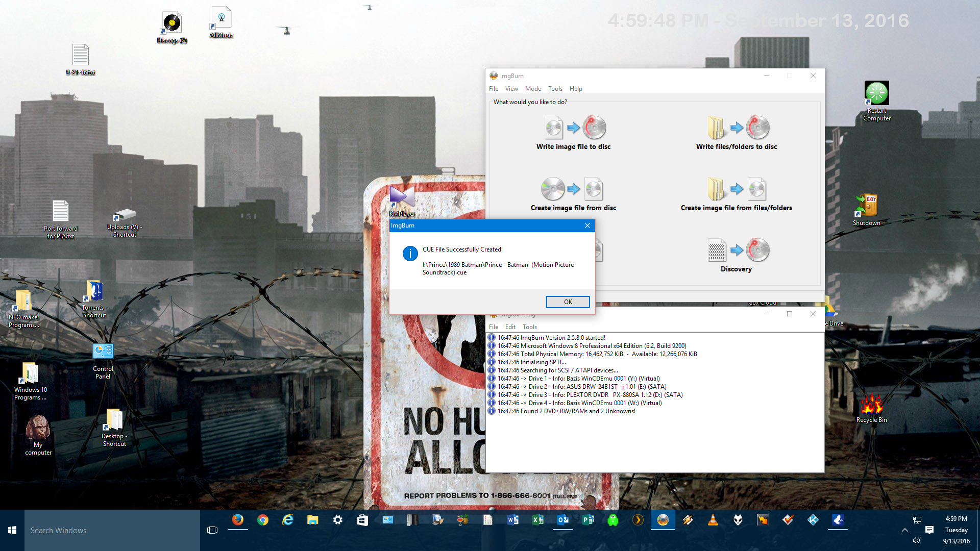The height and width of the screenshot is (551, 980).
Task: Open Windows Start menu
Action: click(12, 530)
